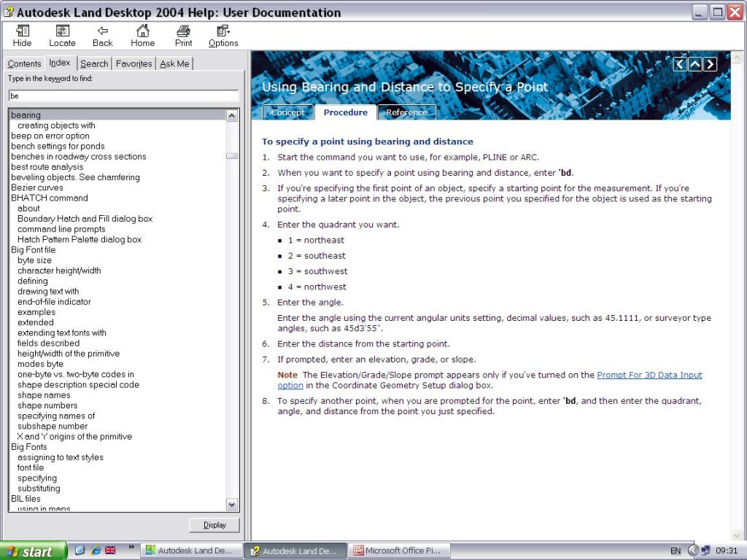This screenshot has width=747, height=560.
Task: Switch to the Ask Me tab
Action: 174,64
